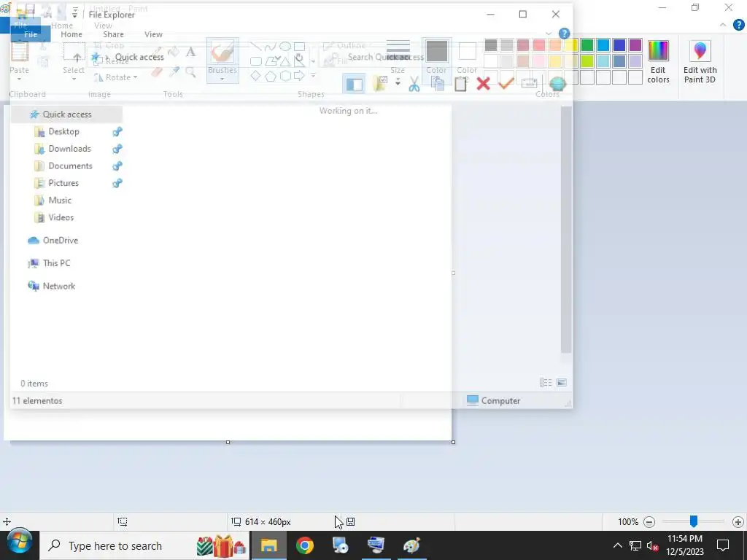Select OneDrive in the navigation pane
747x560 pixels.
[x=60, y=241]
